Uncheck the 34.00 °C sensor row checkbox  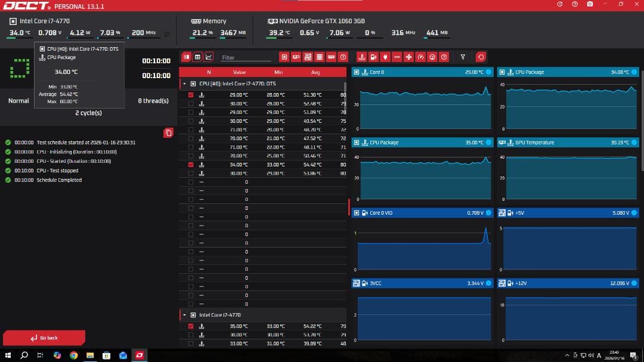pyautogui.click(x=191, y=165)
